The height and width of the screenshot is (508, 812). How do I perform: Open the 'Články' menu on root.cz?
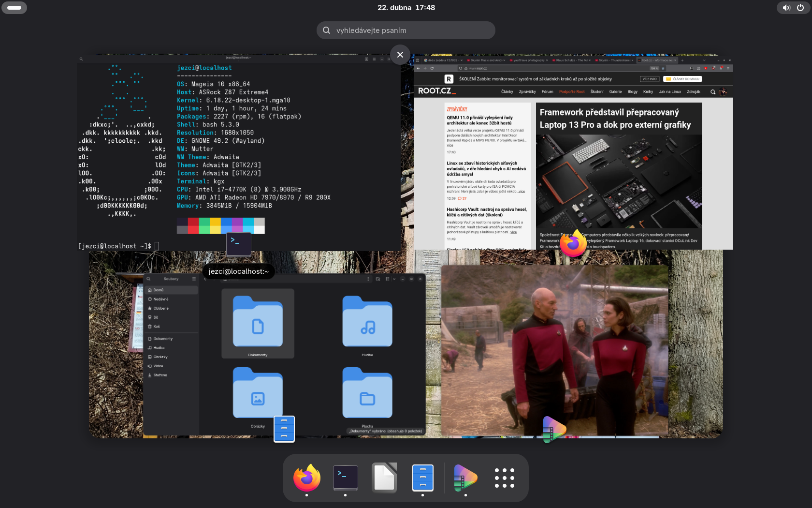507,91
